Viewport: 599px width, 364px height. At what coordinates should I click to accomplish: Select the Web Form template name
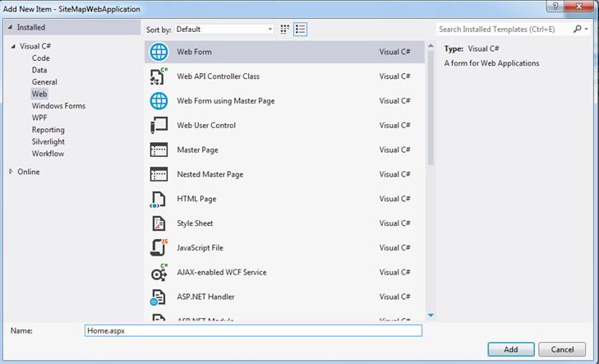pos(194,52)
